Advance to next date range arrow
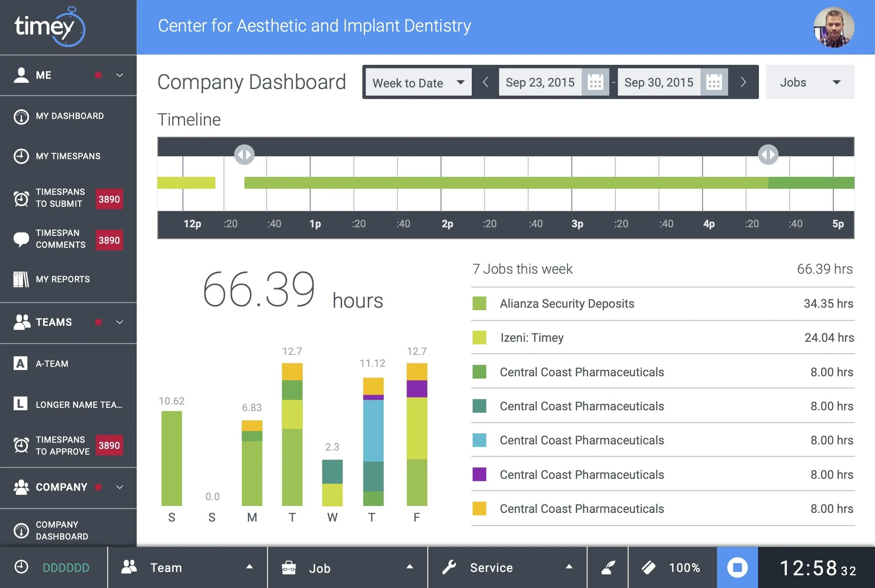875x588 pixels. coord(743,82)
